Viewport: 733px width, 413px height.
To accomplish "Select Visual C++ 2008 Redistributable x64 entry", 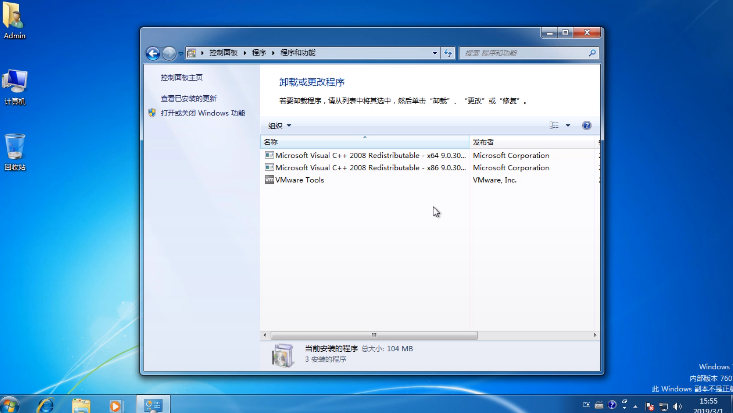I will coord(370,155).
